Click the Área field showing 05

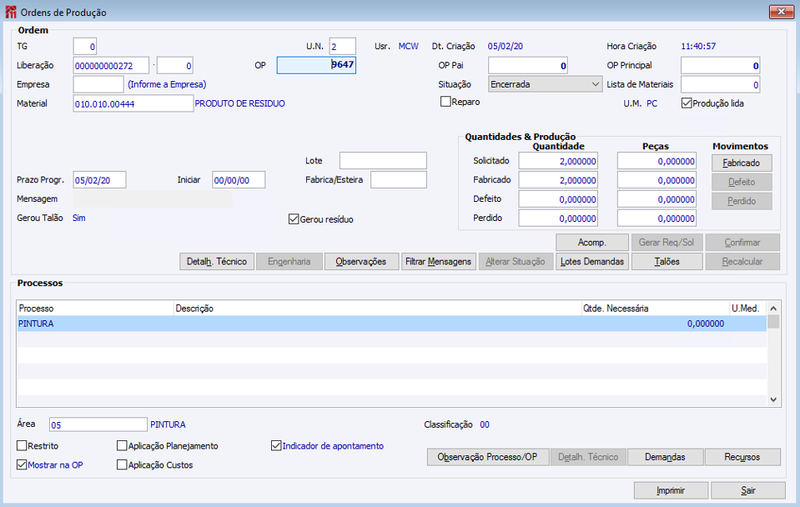98,424
